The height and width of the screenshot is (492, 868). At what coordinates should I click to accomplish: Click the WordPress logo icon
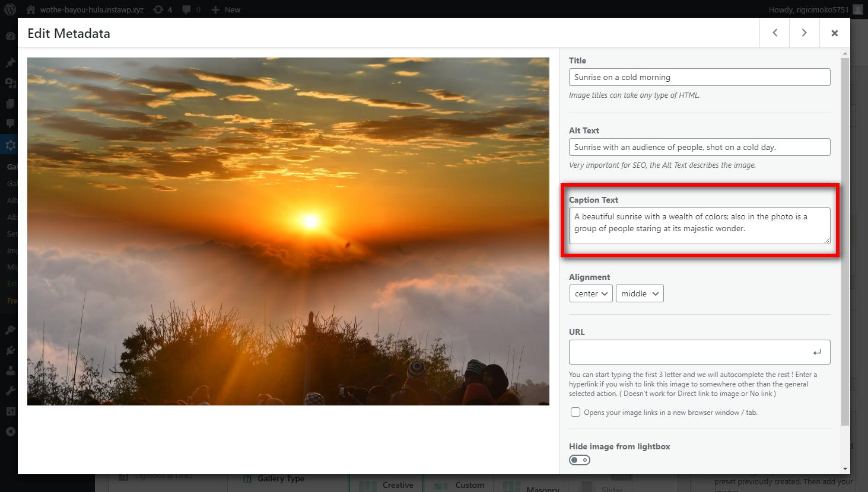point(10,9)
